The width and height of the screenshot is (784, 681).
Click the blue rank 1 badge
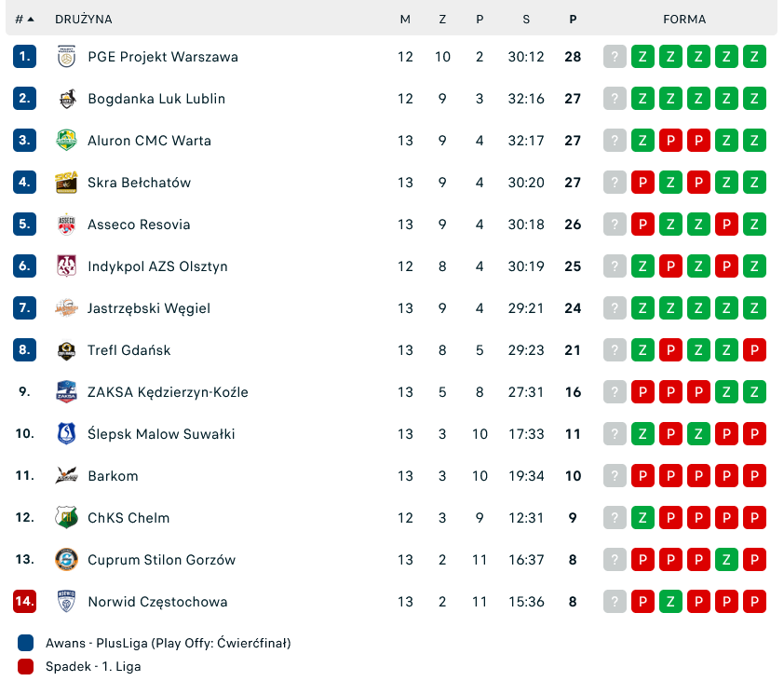click(x=24, y=57)
